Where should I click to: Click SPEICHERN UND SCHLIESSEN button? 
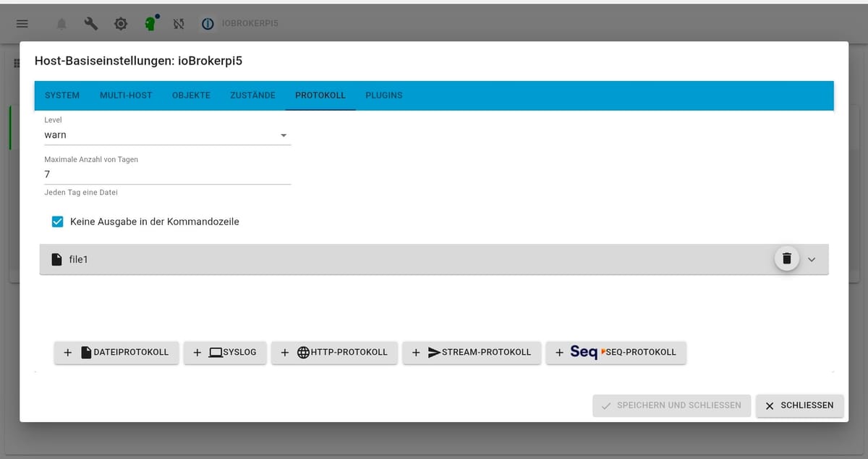(671, 405)
